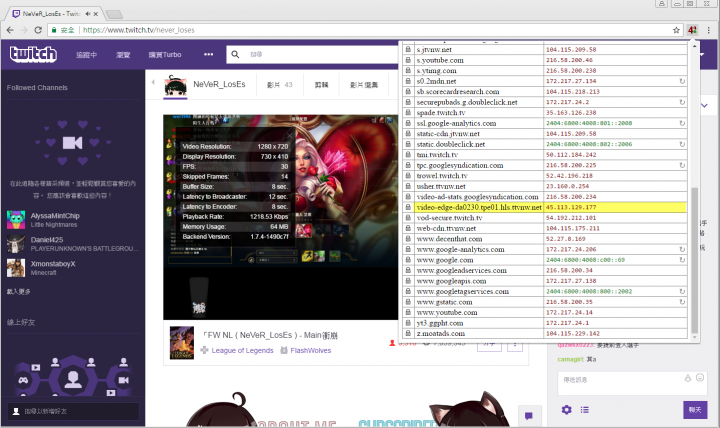Click NeVeR_LosEs channel name
Image resolution: width=720 pixels, height=428 pixels.
pyautogui.click(x=219, y=84)
